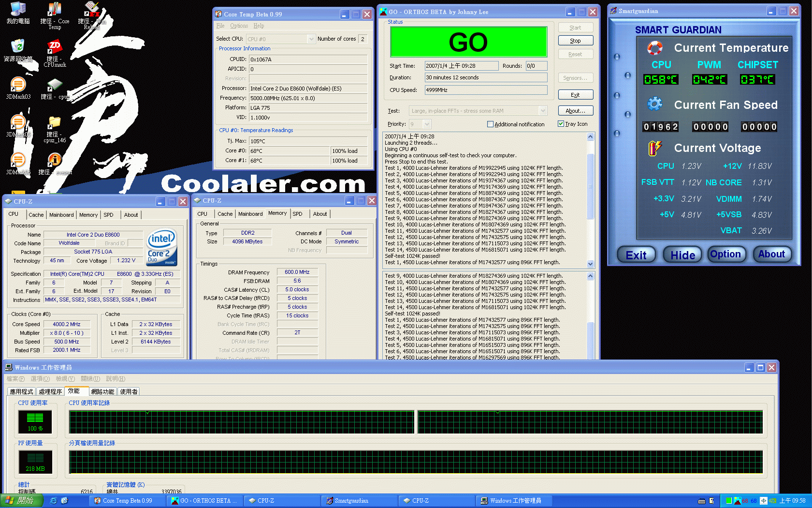Click the Duration field in ORTHOS

[x=486, y=77]
